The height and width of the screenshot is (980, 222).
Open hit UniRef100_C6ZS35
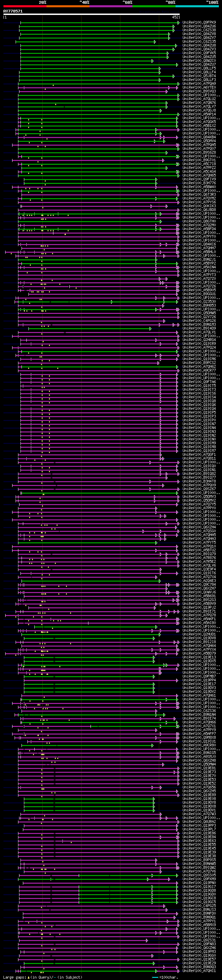tap(199, 41)
